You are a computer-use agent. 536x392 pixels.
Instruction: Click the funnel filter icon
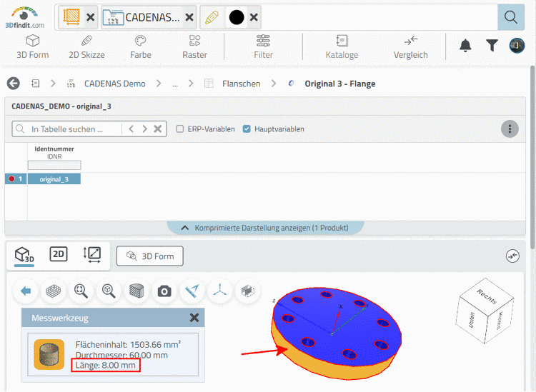click(492, 46)
